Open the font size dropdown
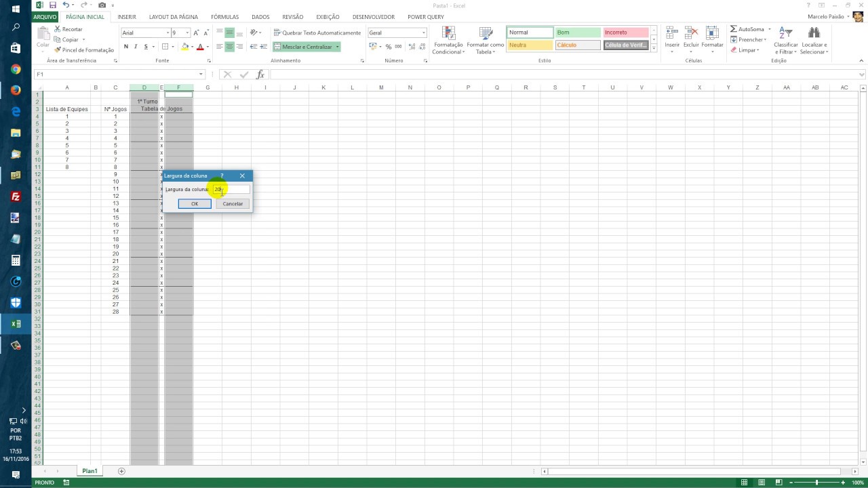 187,33
